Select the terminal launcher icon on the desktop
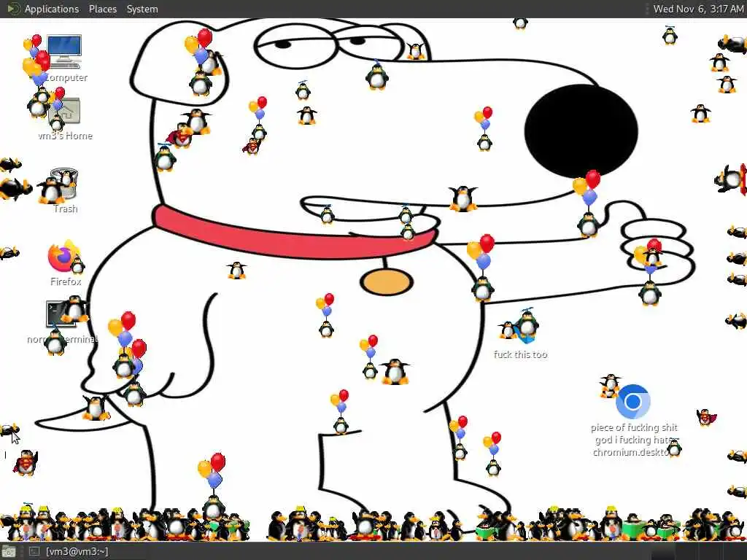The width and height of the screenshot is (747, 560). [x=61, y=314]
